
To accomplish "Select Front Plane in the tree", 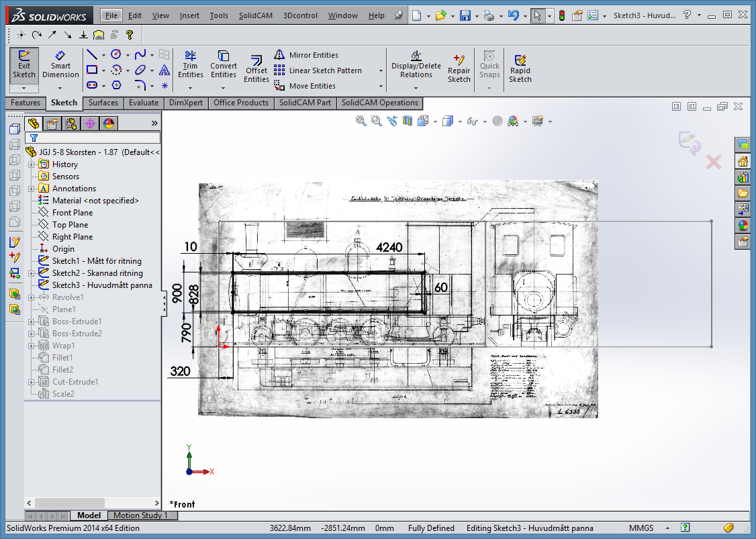I will (73, 213).
